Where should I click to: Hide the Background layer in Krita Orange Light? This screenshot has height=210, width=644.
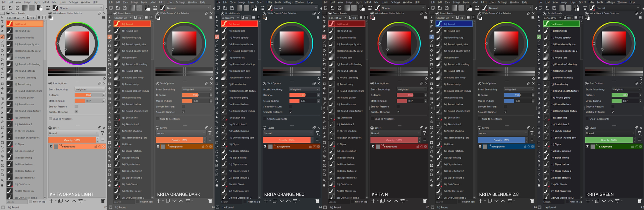pos(51,147)
